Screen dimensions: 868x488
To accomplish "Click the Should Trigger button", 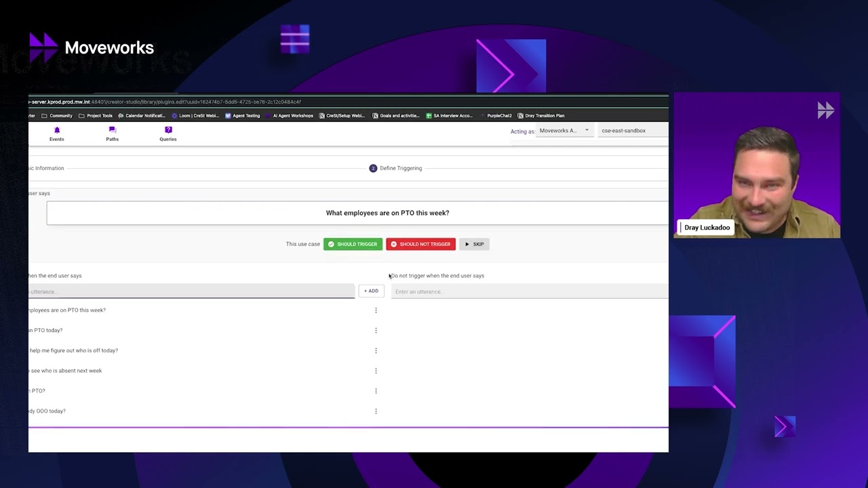I will (x=353, y=244).
